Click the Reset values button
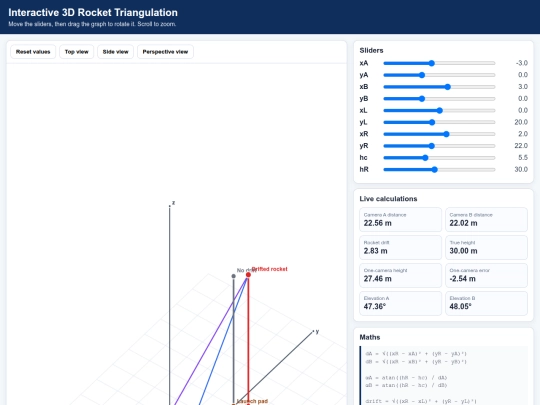The width and height of the screenshot is (540, 405). click(x=33, y=52)
